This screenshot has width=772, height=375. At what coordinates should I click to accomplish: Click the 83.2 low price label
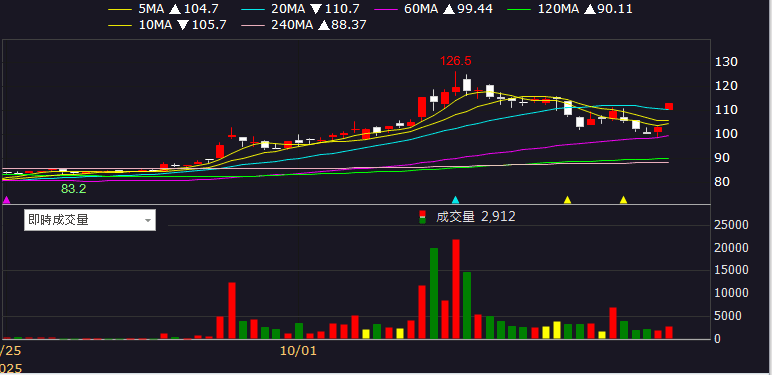(73, 188)
